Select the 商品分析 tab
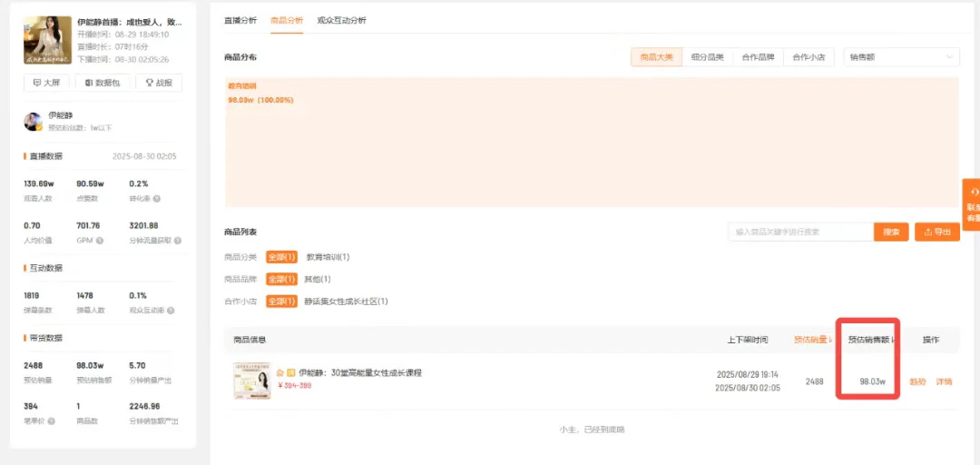Viewport: 980px width, 465px height. (287, 21)
